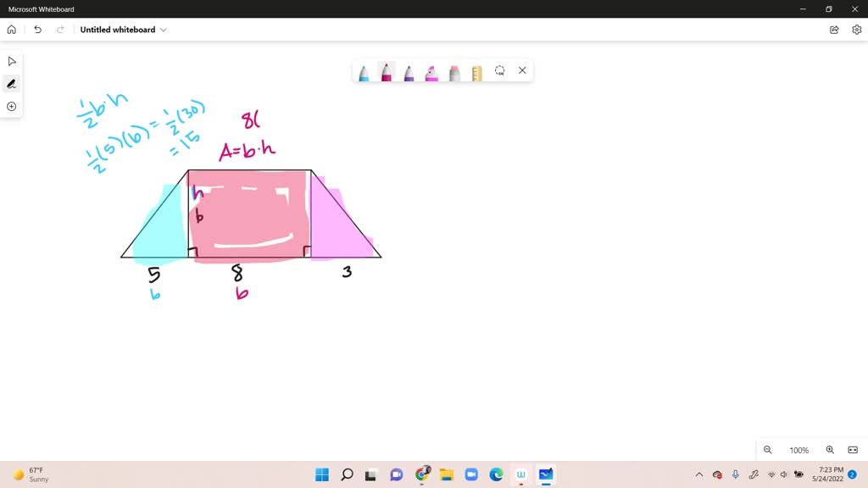
Task: Click the Undo button
Action: click(37, 29)
